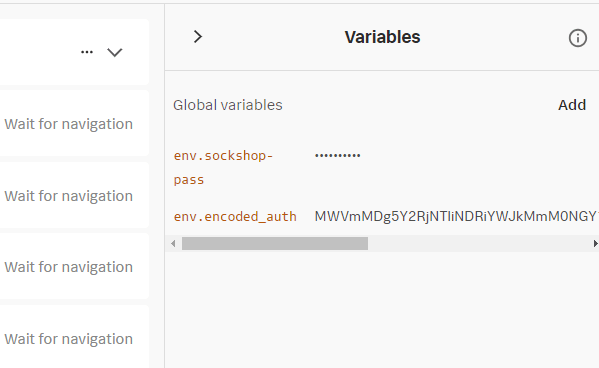Click scrollbar track right of the thumb
Screen dimensions: 599x368
click(x=479, y=243)
